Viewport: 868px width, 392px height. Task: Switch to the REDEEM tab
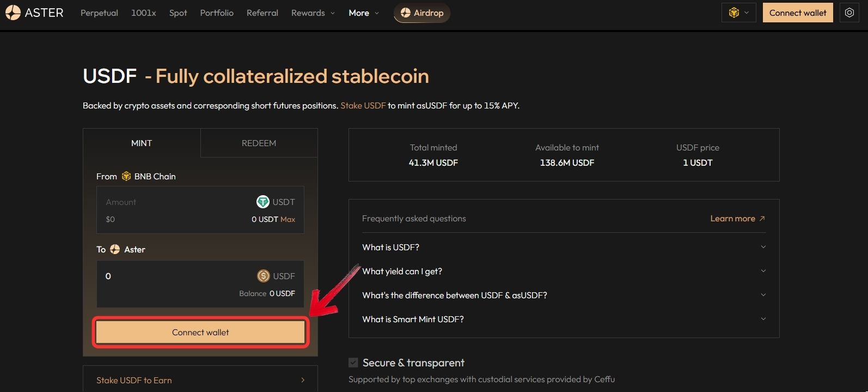point(259,143)
